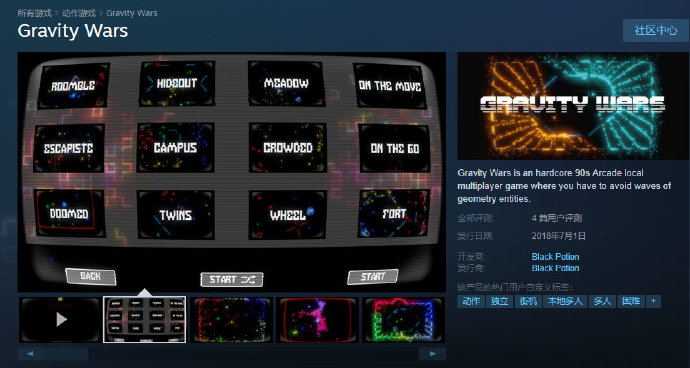Click the right scroll arrow under thumbnails
This screenshot has height=368, width=690.
pyautogui.click(x=432, y=353)
